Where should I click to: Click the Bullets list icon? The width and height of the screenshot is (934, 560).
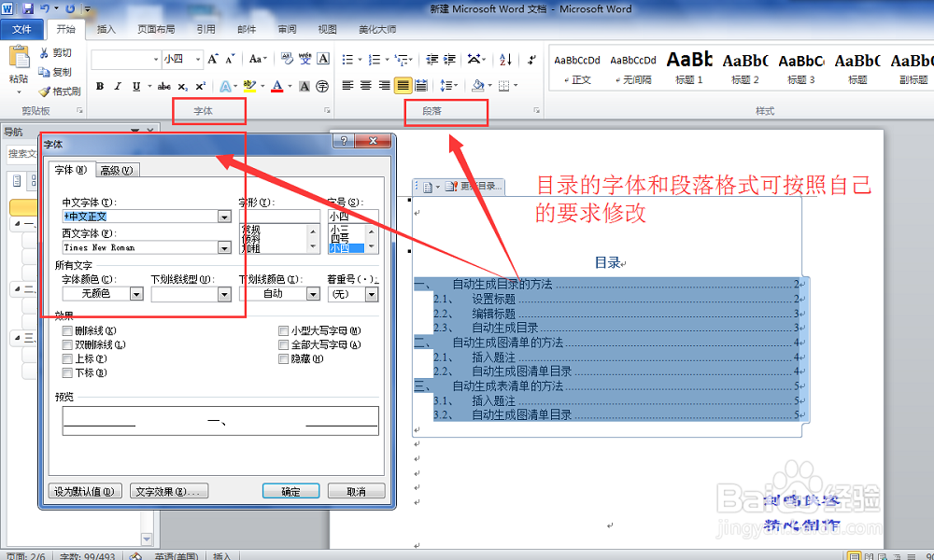point(347,59)
